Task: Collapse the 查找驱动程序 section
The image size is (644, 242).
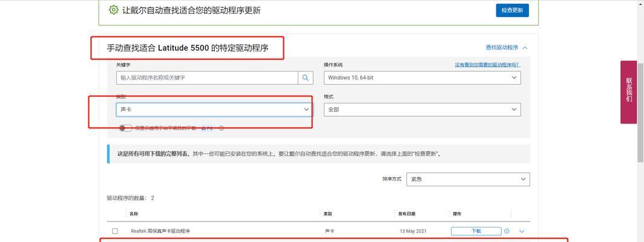Action: 507,48
